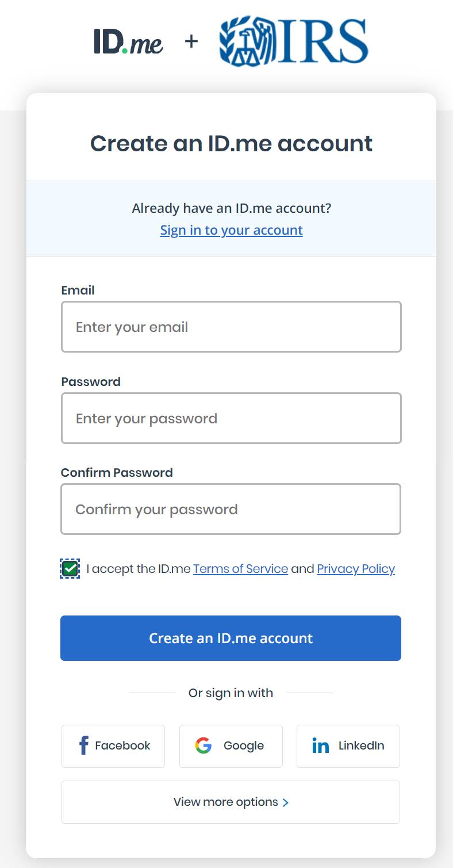The width and height of the screenshot is (453, 868).
Task: Sign in with the LinkedIn icon
Action: [x=320, y=746]
